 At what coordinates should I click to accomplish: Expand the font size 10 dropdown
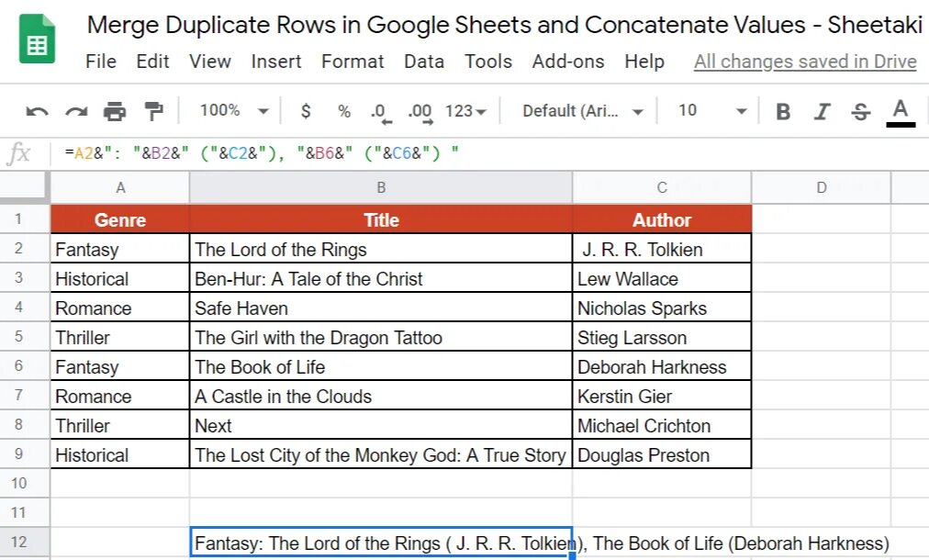712,110
